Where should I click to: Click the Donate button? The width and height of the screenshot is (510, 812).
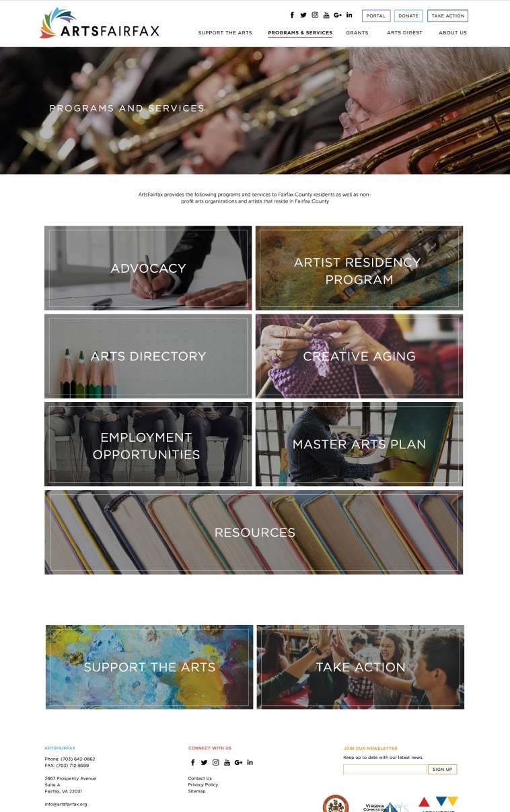tap(408, 15)
